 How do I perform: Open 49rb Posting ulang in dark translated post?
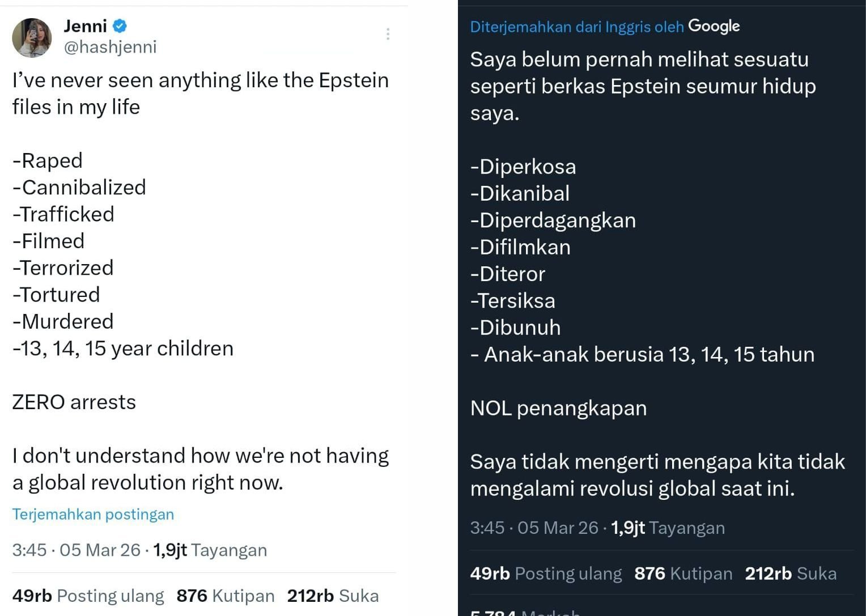point(546,574)
